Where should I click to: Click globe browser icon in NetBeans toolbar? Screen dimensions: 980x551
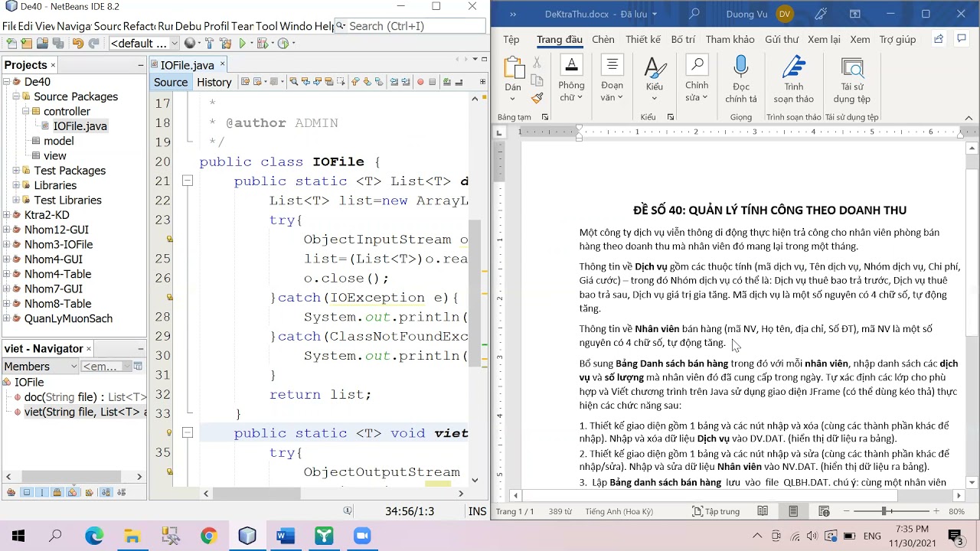[189, 44]
